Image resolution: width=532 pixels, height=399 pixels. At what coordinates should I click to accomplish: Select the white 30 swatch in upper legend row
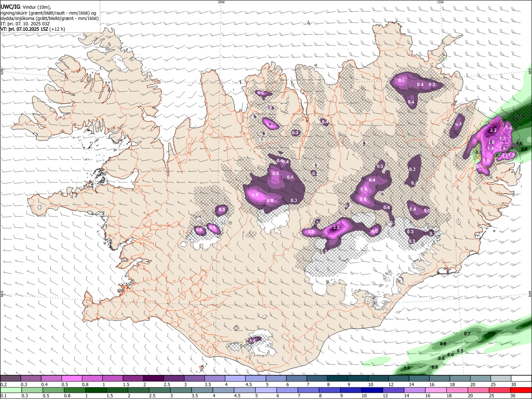521,379
